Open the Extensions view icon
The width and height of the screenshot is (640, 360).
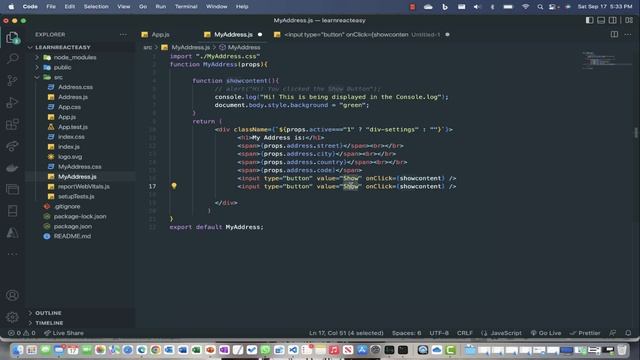(x=12, y=124)
